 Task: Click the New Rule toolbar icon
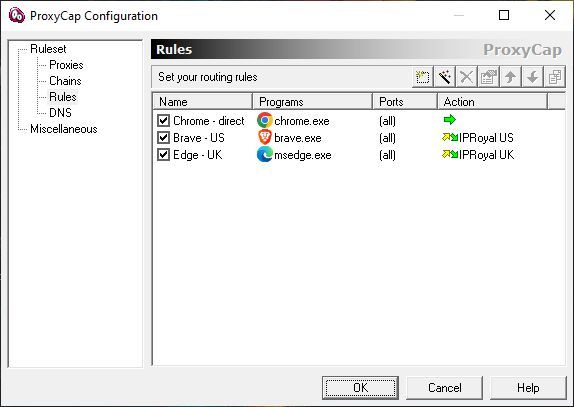click(422, 77)
